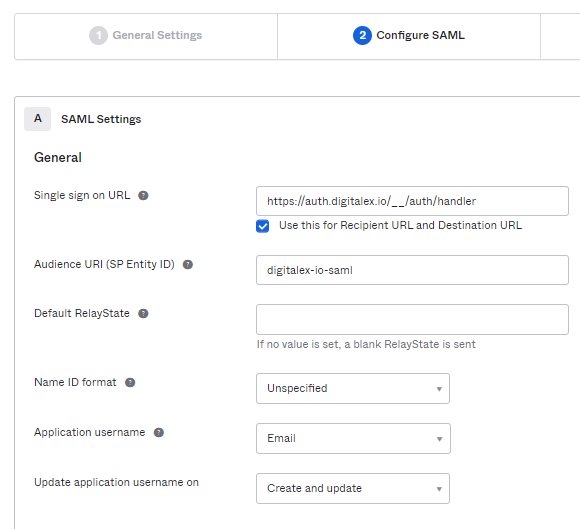The height and width of the screenshot is (529, 580).
Task: Click help icon next to Single sign on URL
Action: click(143, 195)
